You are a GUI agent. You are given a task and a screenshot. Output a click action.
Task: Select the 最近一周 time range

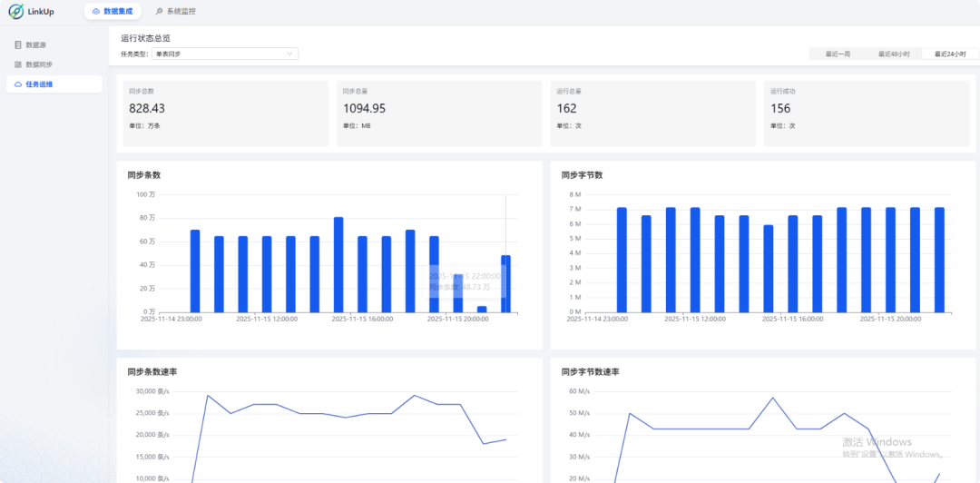(838, 54)
